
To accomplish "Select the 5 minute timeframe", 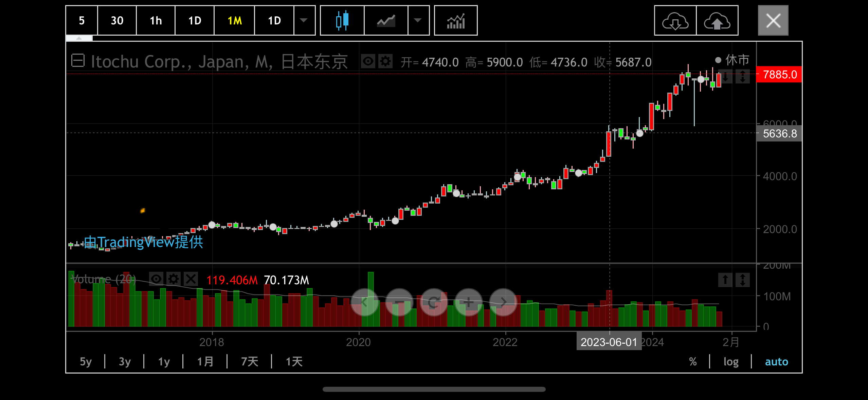I will [82, 20].
